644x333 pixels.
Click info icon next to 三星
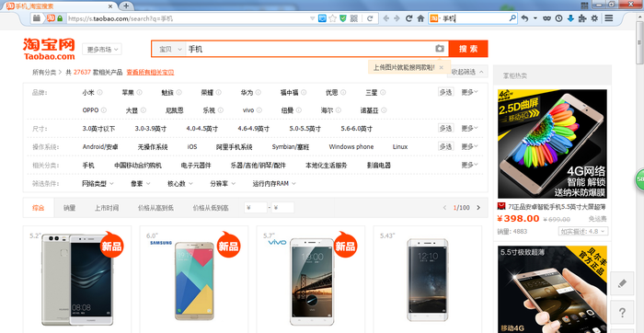(383, 92)
